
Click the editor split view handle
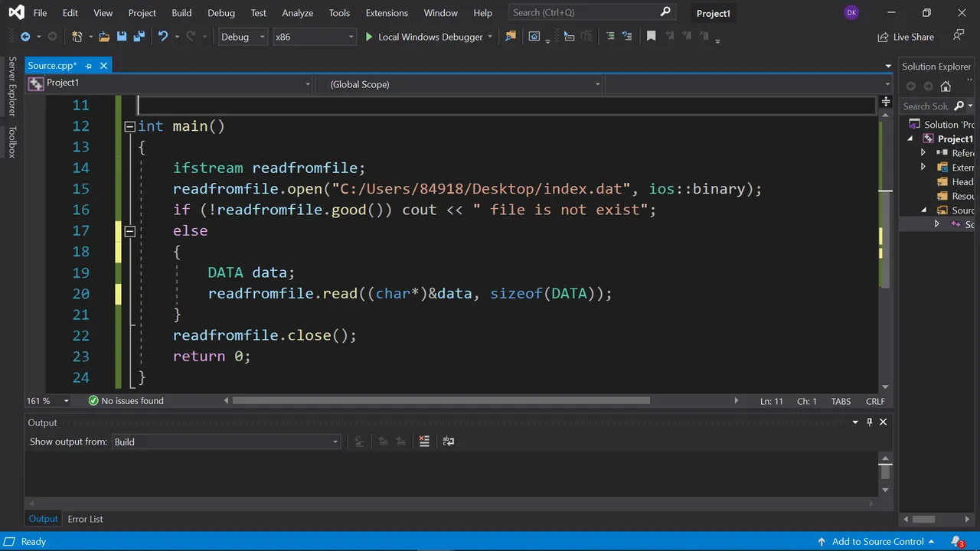click(886, 101)
